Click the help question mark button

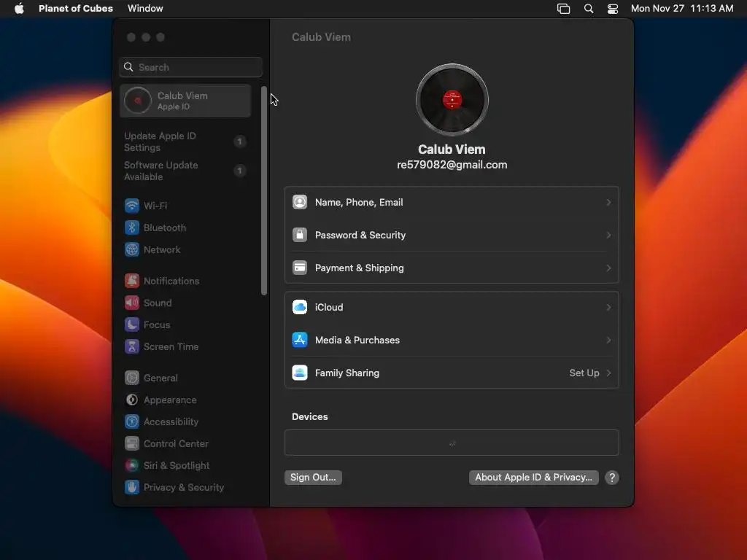pos(612,478)
